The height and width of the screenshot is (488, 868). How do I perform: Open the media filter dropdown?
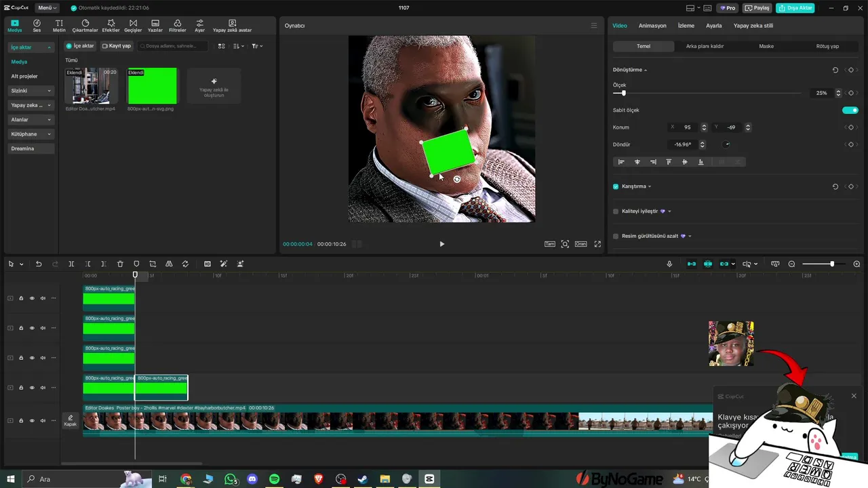pos(257,46)
